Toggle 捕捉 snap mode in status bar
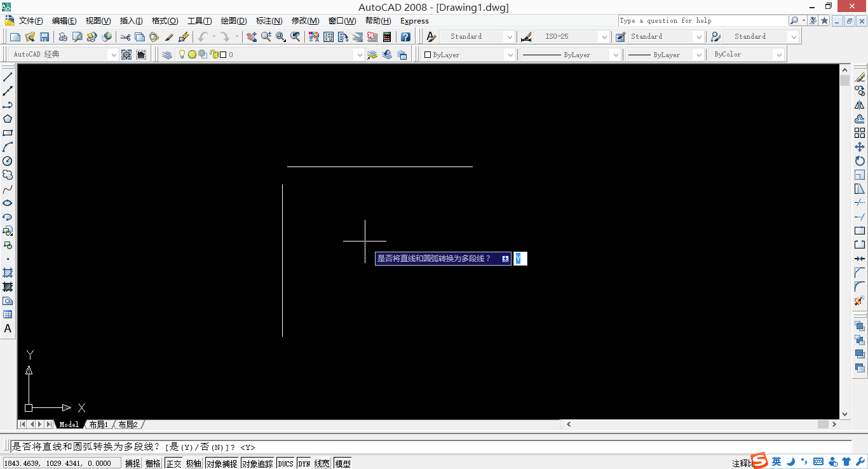The image size is (868, 469). [x=132, y=463]
